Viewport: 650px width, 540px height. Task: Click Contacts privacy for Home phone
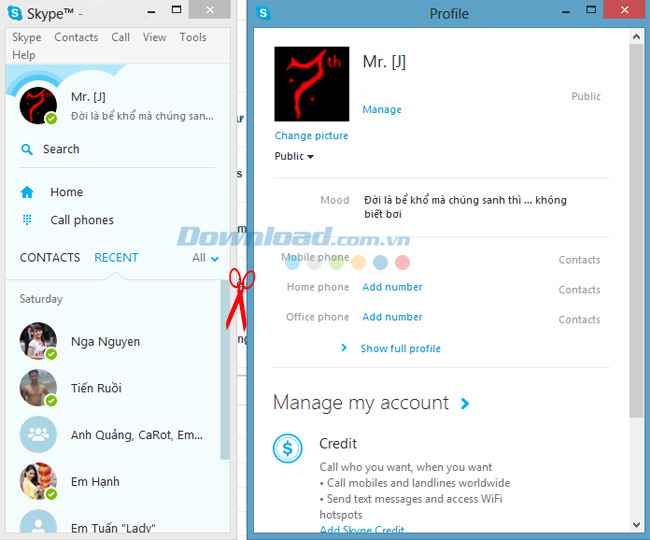click(579, 290)
